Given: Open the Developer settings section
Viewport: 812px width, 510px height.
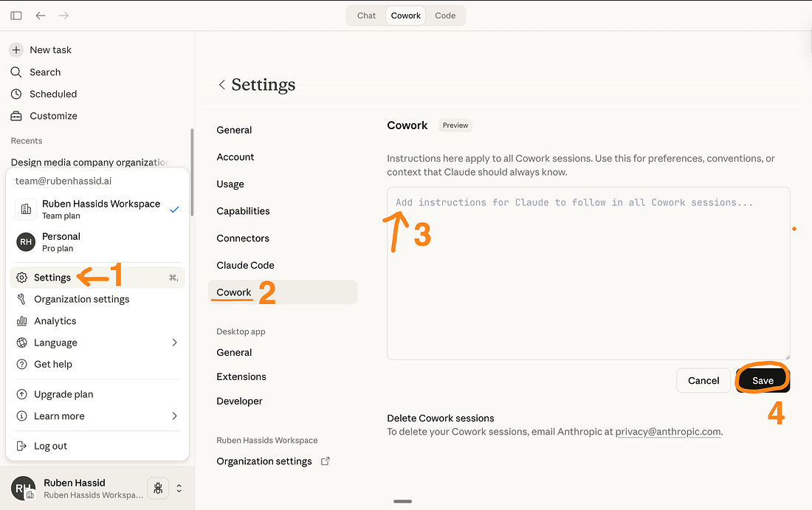Looking at the screenshot, I should 239,402.
